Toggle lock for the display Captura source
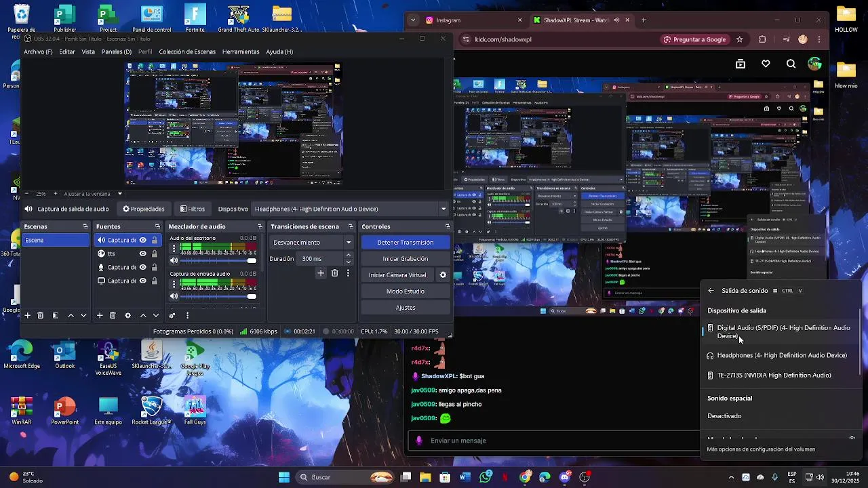Viewport: 868px width, 488px height. tap(155, 281)
